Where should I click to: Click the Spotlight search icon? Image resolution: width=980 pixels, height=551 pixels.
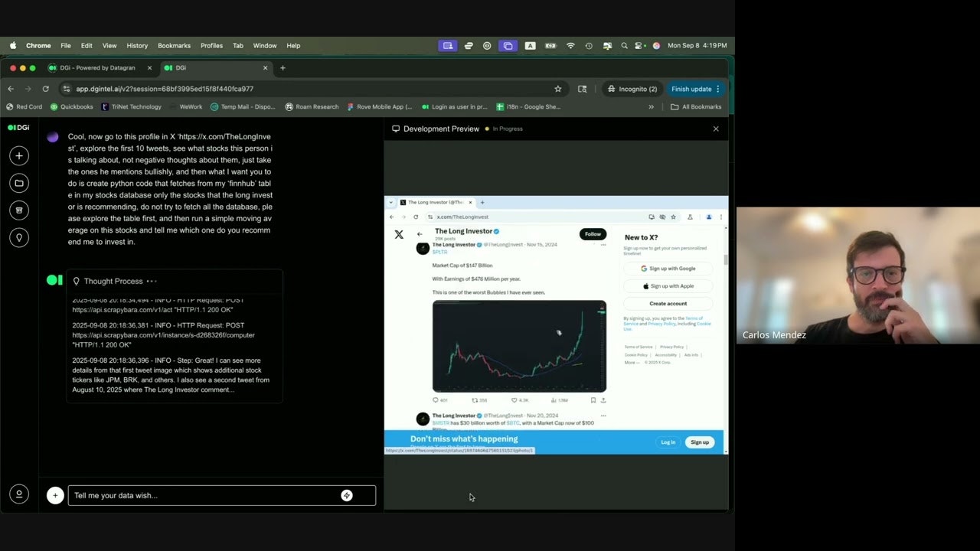[x=625, y=46]
